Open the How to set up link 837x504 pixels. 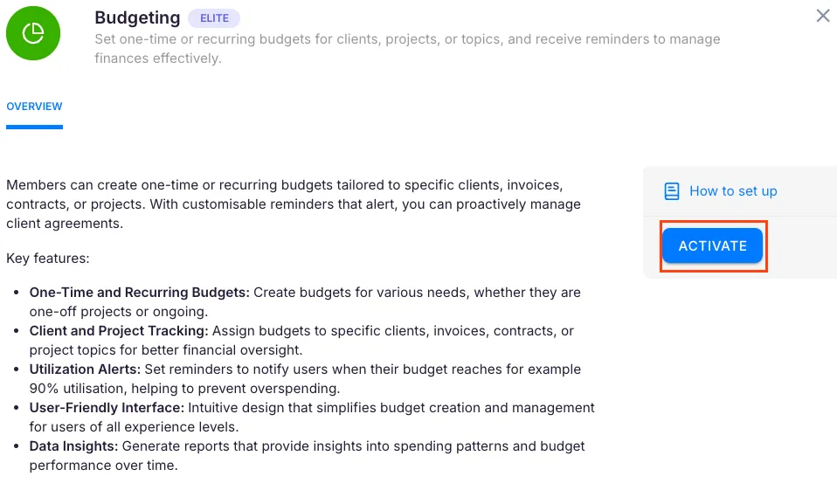coord(732,191)
